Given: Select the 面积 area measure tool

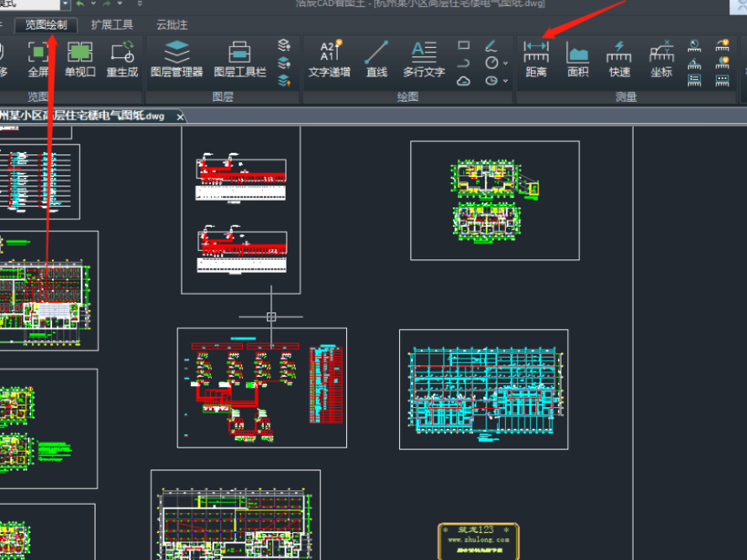Looking at the screenshot, I should [578, 59].
